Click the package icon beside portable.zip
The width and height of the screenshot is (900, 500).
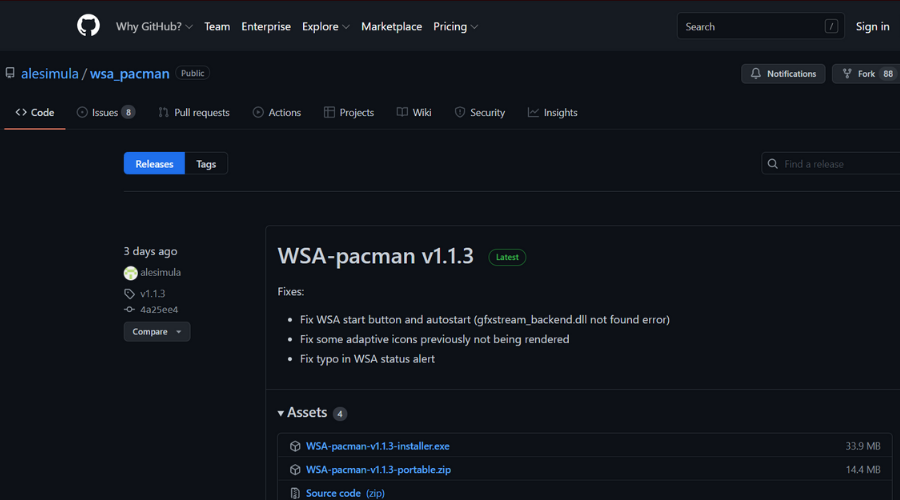click(x=295, y=469)
